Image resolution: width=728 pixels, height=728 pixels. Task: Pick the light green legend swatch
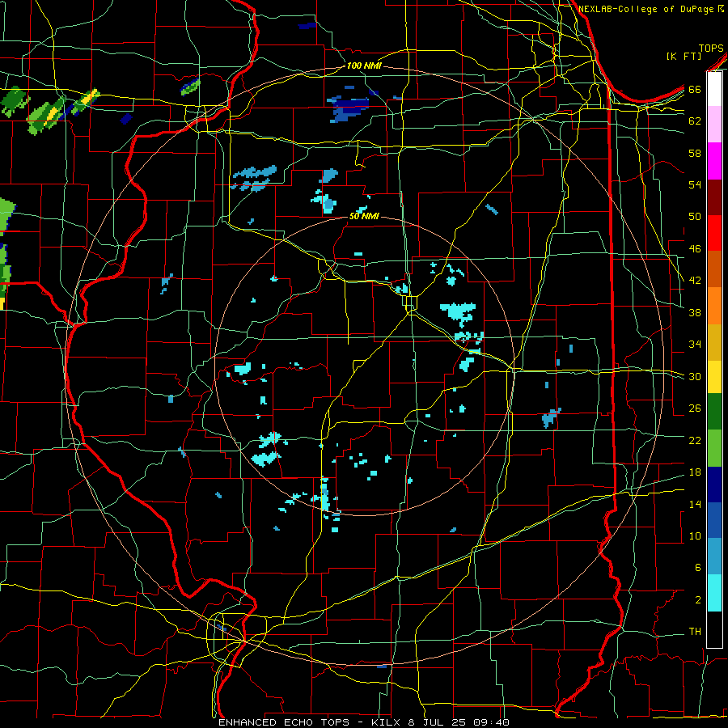714,448
